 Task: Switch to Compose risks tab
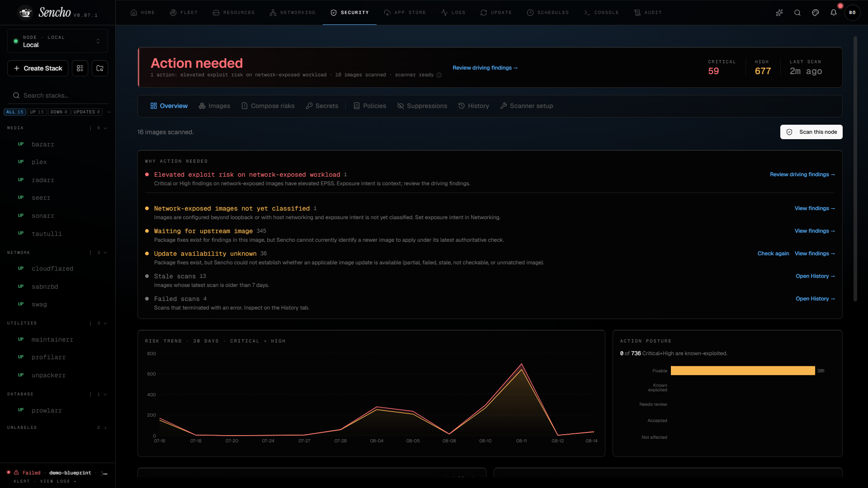coord(268,106)
